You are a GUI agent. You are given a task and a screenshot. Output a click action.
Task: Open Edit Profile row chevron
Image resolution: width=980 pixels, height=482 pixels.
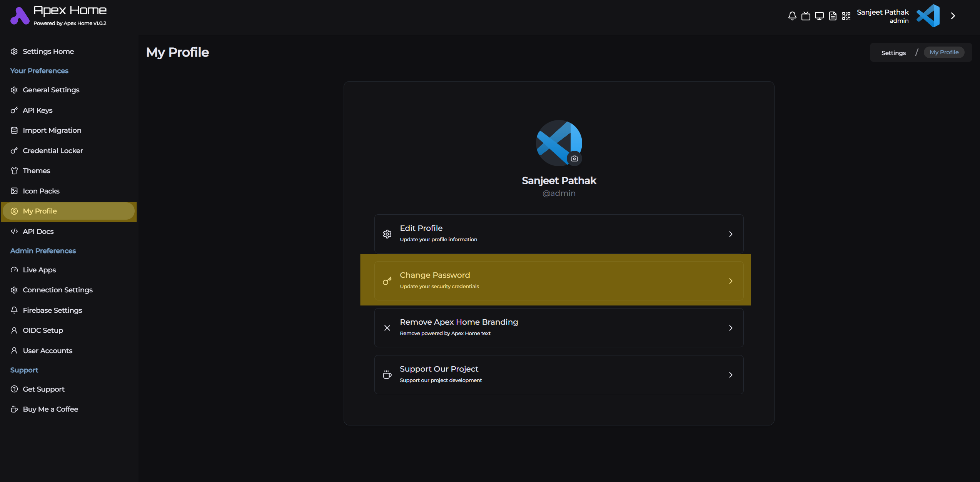pos(730,234)
